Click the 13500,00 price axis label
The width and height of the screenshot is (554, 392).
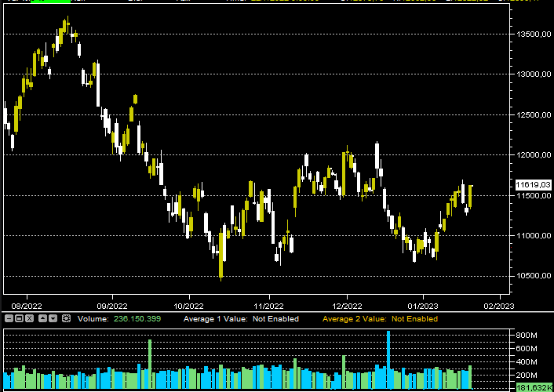coord(534,34)
